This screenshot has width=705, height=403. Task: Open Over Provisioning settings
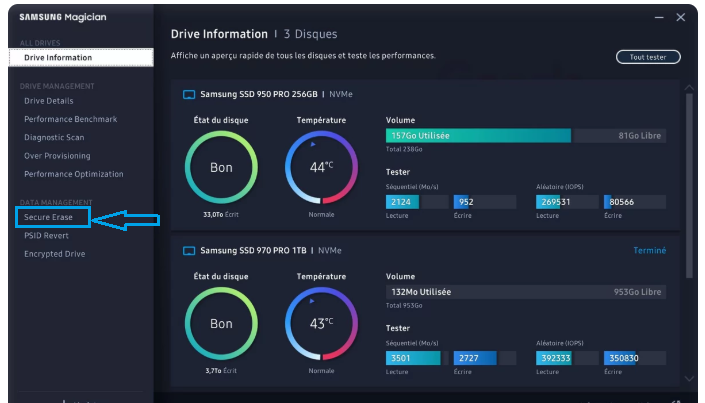pos(57,156)
